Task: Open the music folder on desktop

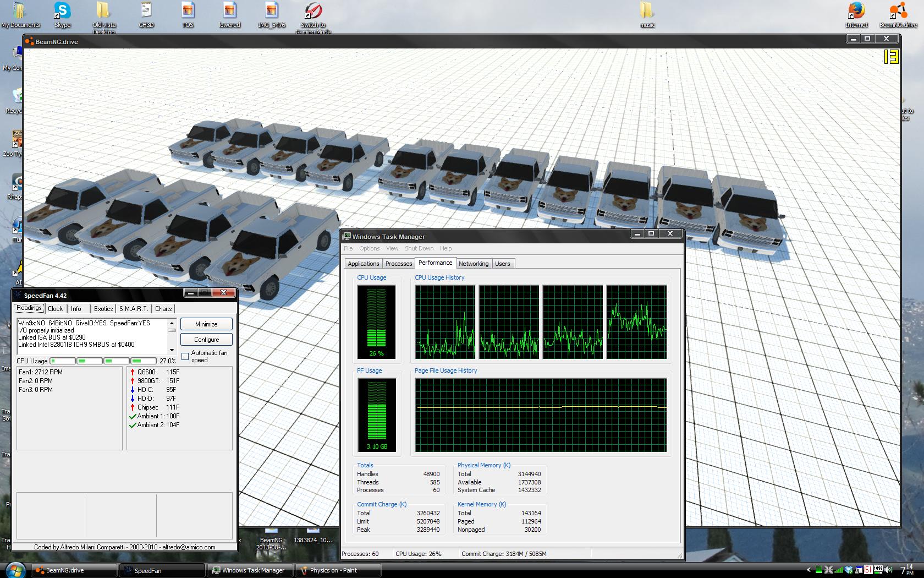Action: tap(647, 14)
